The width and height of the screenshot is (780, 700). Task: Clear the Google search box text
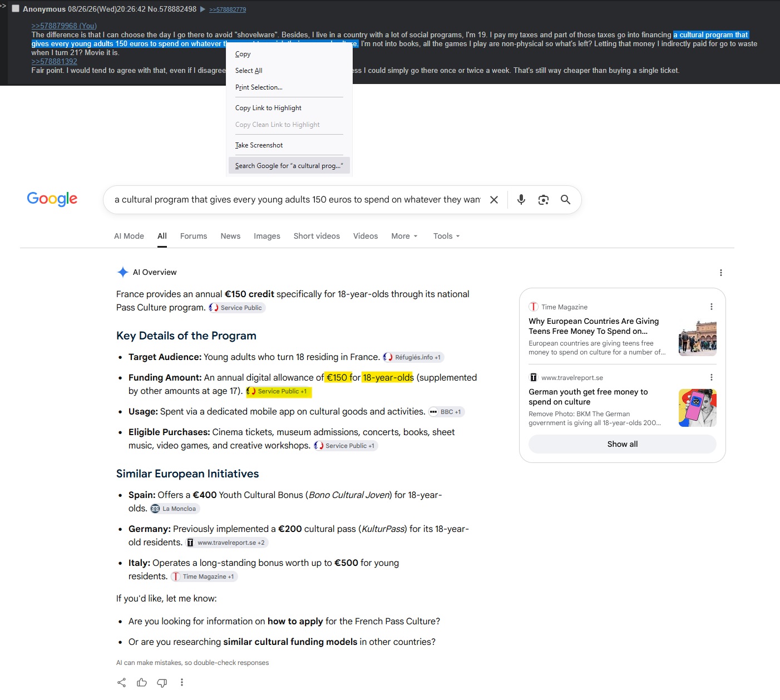[x=493, y=200]
